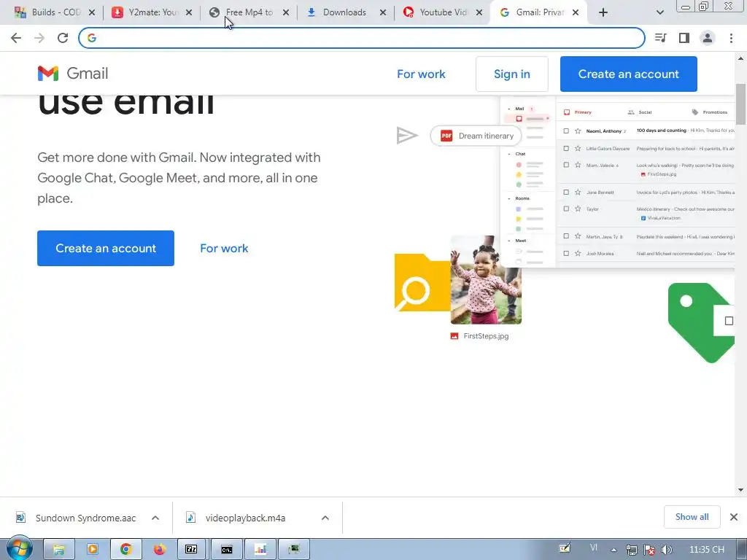Close the Y2mate tab
Screen dimensions: 747x560
point(189,12)
